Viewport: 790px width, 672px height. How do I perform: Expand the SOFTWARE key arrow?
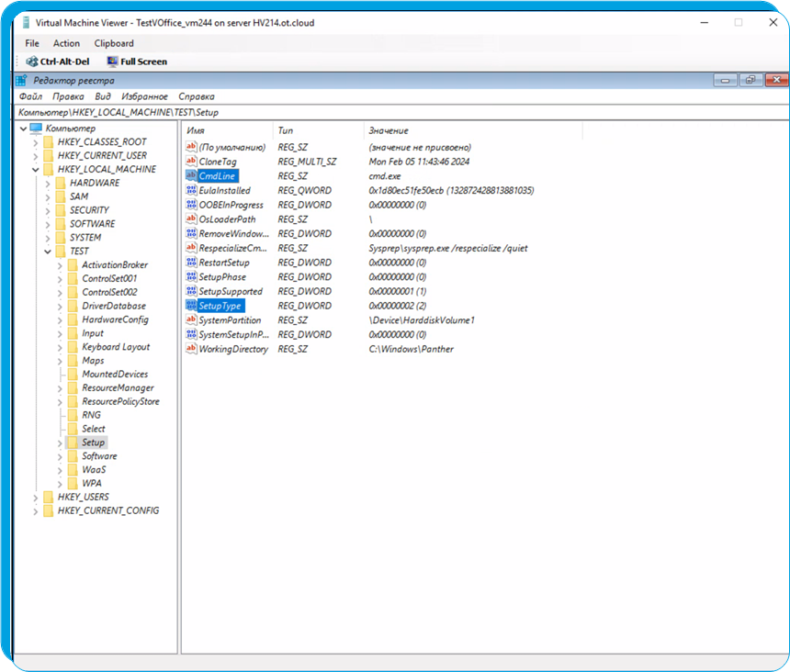[x=48, y=224]
